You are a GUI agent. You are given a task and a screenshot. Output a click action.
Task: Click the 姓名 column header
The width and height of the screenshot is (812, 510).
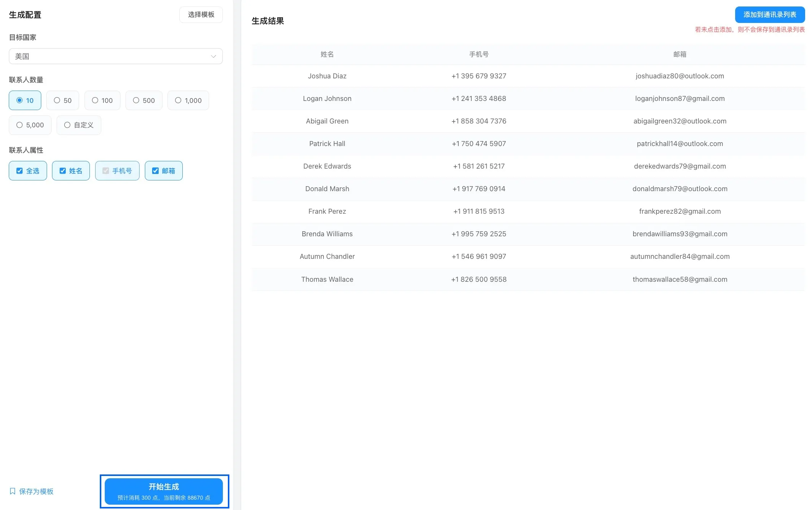(x=327, y=54)
